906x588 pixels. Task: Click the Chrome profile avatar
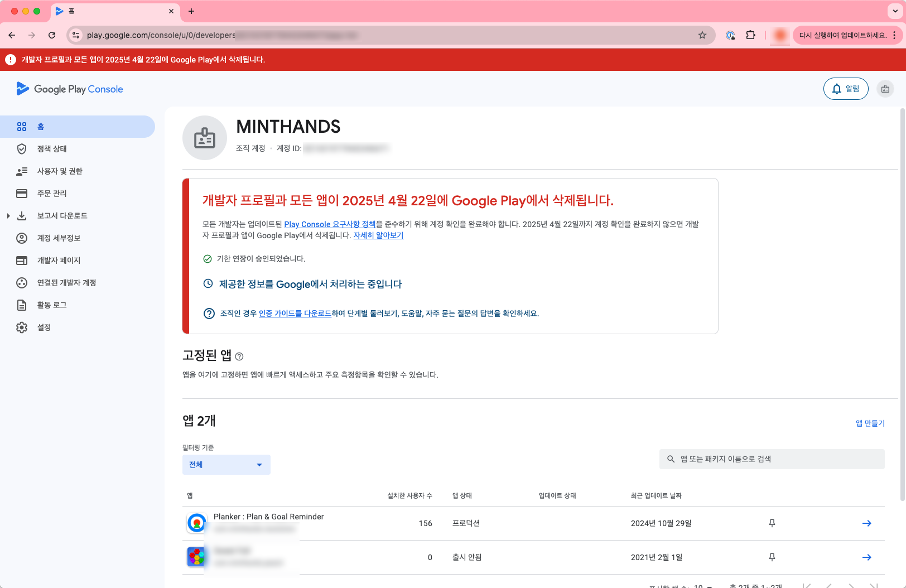(780, 35)
